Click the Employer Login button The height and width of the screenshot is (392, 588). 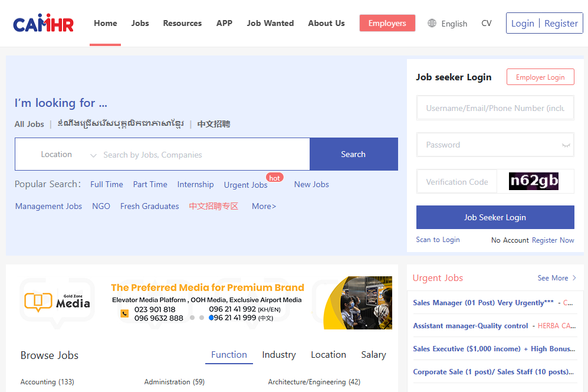[540, 77]
